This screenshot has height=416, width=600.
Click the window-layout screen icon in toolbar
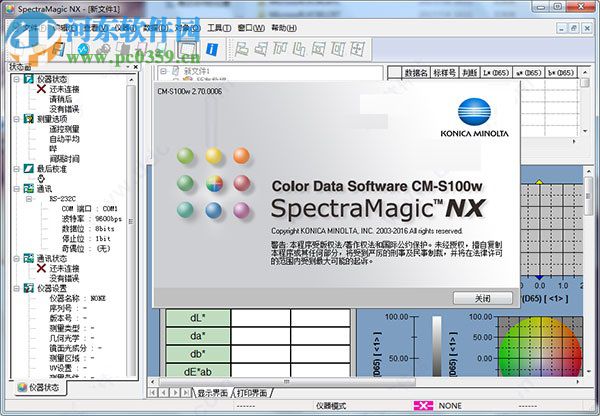(188, 49)
